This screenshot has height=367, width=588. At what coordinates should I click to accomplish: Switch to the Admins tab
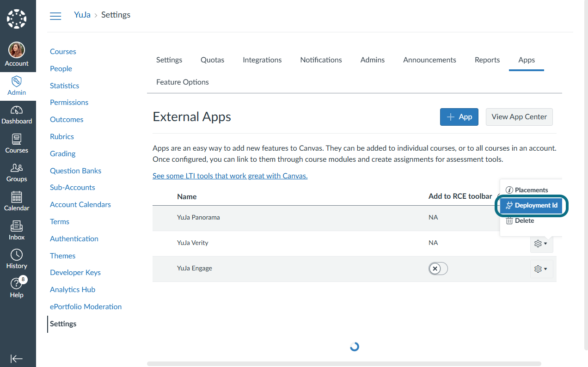pyautogui.click(x=373, y=60)
